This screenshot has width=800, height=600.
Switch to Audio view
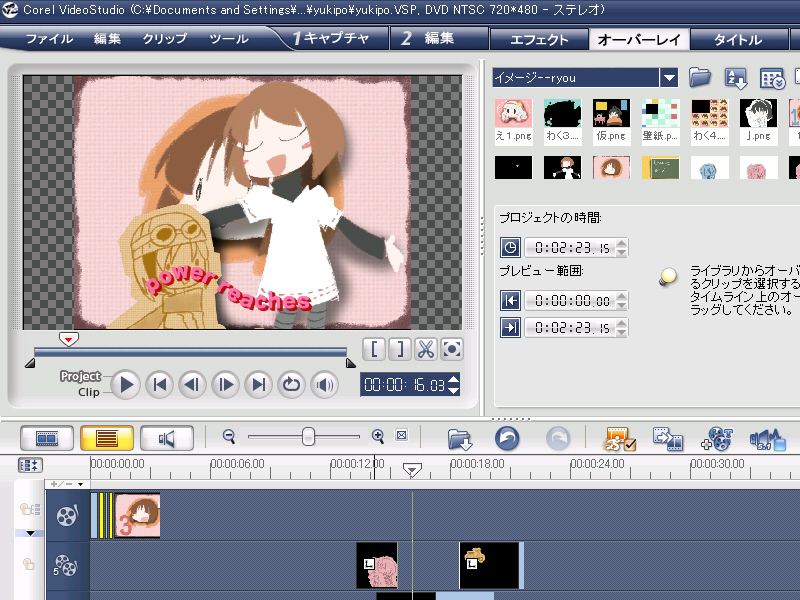[167, 438]
